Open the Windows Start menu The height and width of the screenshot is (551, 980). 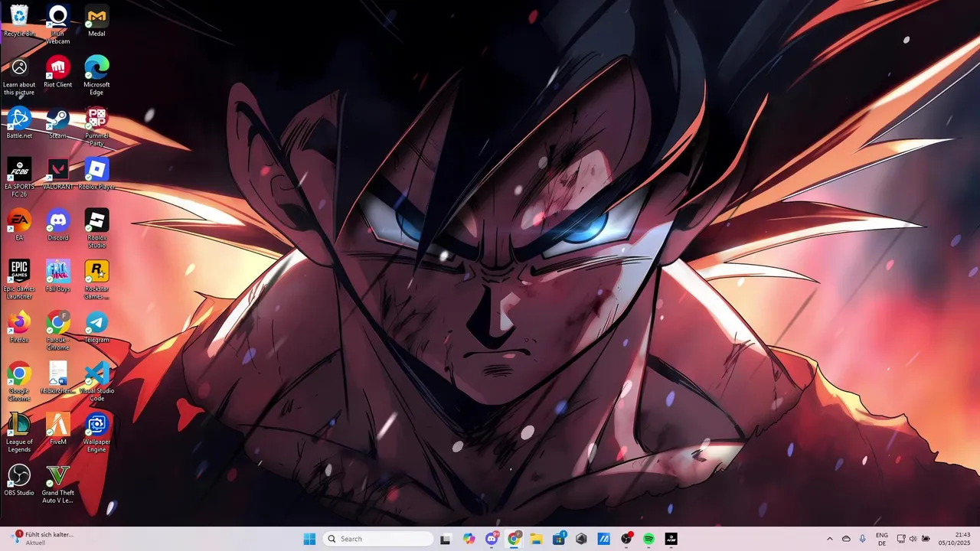pos(309,539)
